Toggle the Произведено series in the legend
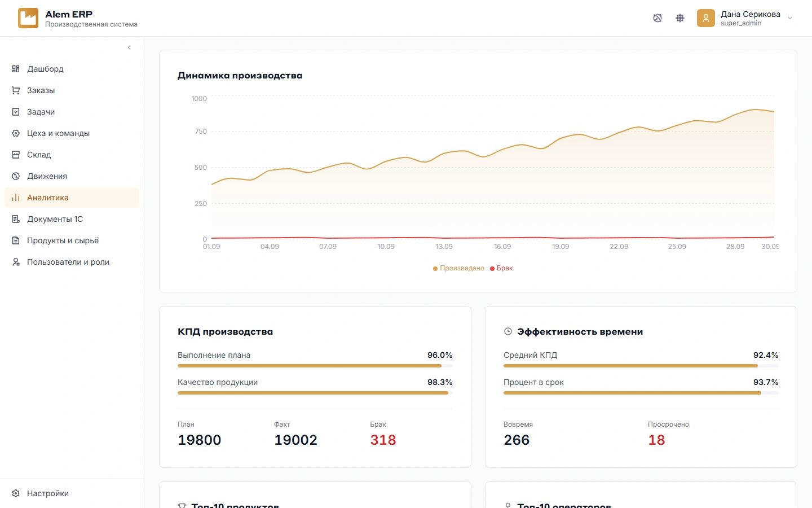The width and height of the screenshot is (812, 508). pos(458,268)
